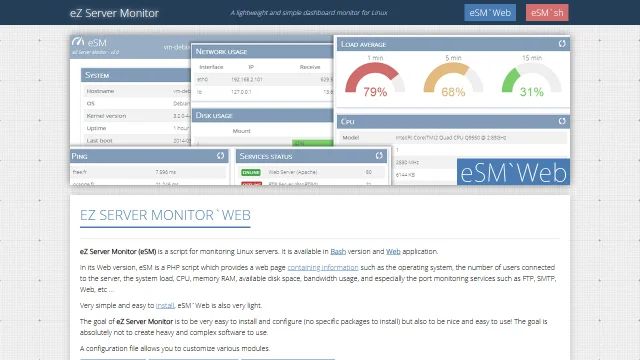Screen dimensions: 640x360
Task: Click the CPU panel refresh icon
Action: click(x=562, y=121)
